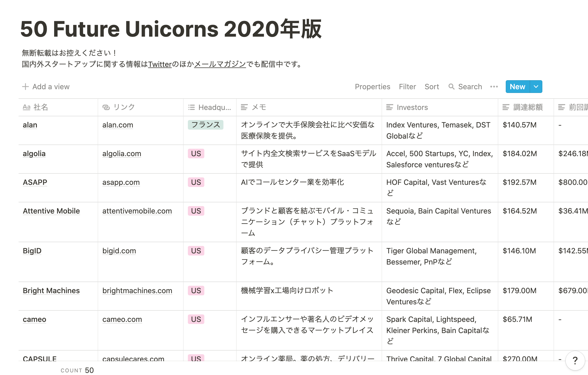Click the text icon in メモ column header
Image resolution: width=588 pixels, height=375 pixels.
(x=244, y=107)
